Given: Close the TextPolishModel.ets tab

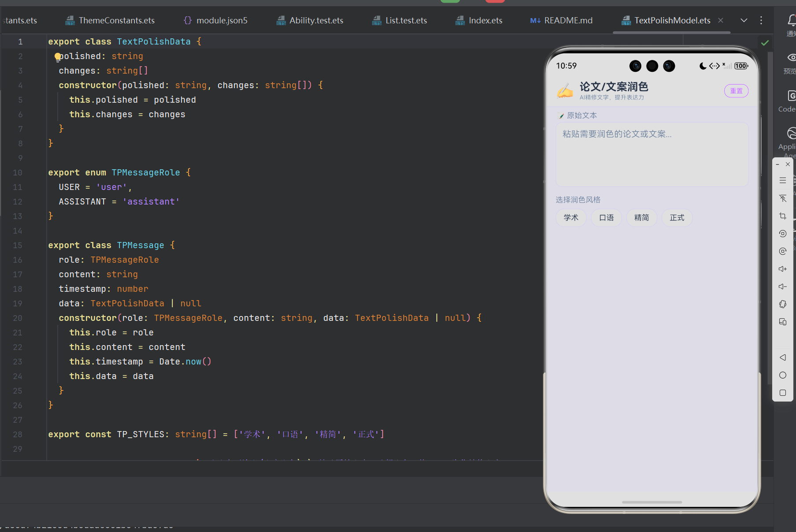Looking at the screenshot, I should point(721,20).
